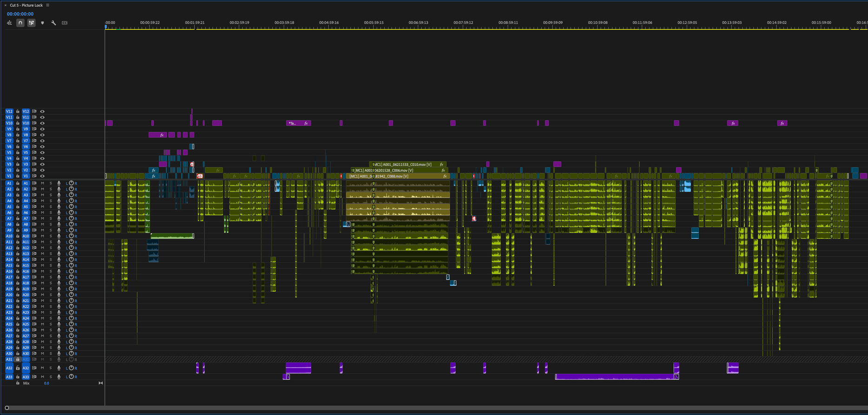Image resolution: width=868 pixels, height=415 pixels.
Task: Select the Cut 5 - Picture Lock sequence tab
Action: point(26,5)
